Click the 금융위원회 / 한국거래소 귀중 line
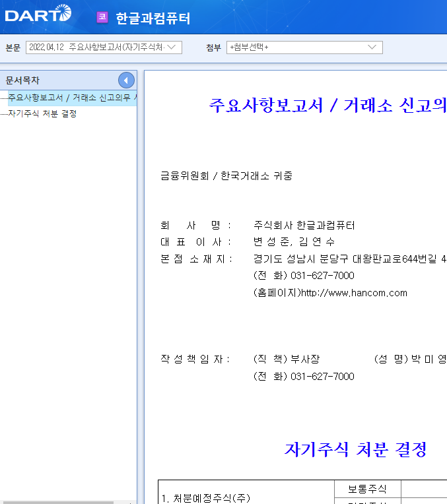The image size is (447, 504). (226, 176)
